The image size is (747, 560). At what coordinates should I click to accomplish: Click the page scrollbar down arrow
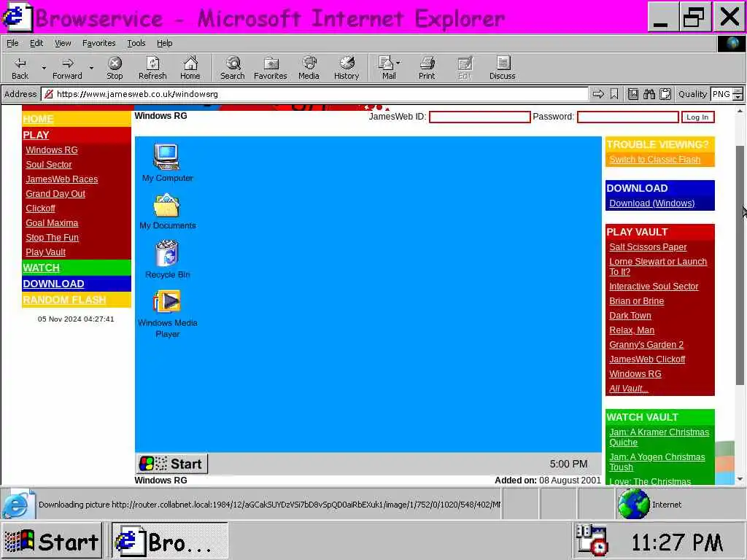click(740, 479)
